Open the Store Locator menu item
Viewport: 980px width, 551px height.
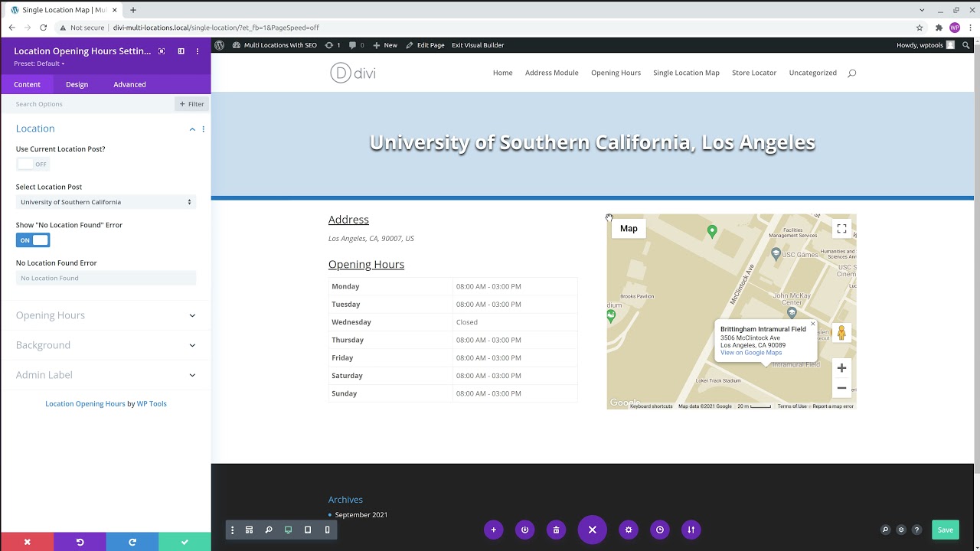point(754,73)
